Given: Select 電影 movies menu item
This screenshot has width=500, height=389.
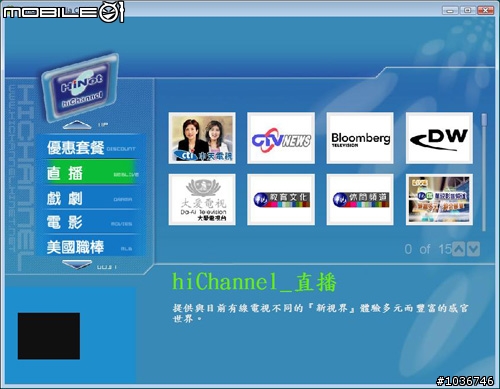Looking at the screenshot, I should tap(91, 222).
